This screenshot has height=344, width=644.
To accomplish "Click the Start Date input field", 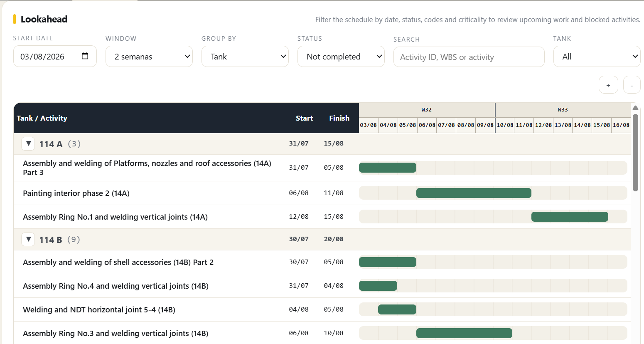I will point(55,57).
